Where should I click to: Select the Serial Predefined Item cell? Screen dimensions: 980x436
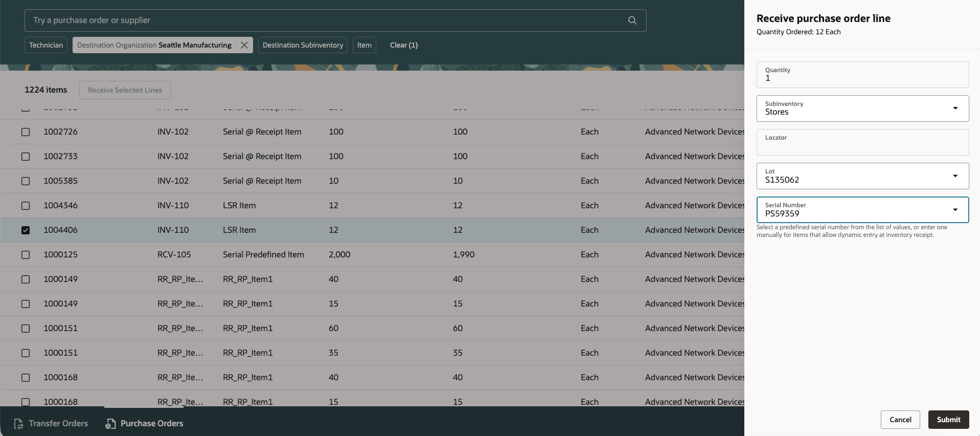[263, 254]
